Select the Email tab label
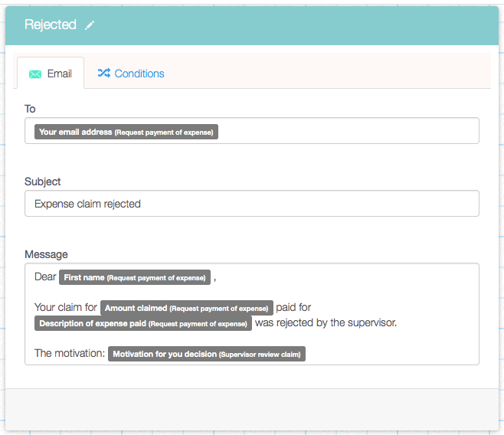 tap(59, 74)
